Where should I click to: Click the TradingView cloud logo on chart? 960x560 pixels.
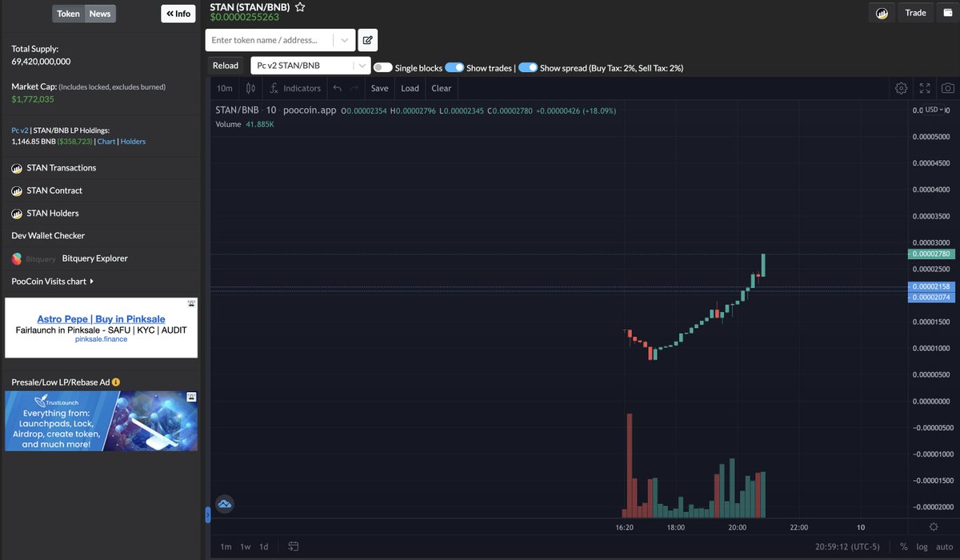(x=224, y=504)
